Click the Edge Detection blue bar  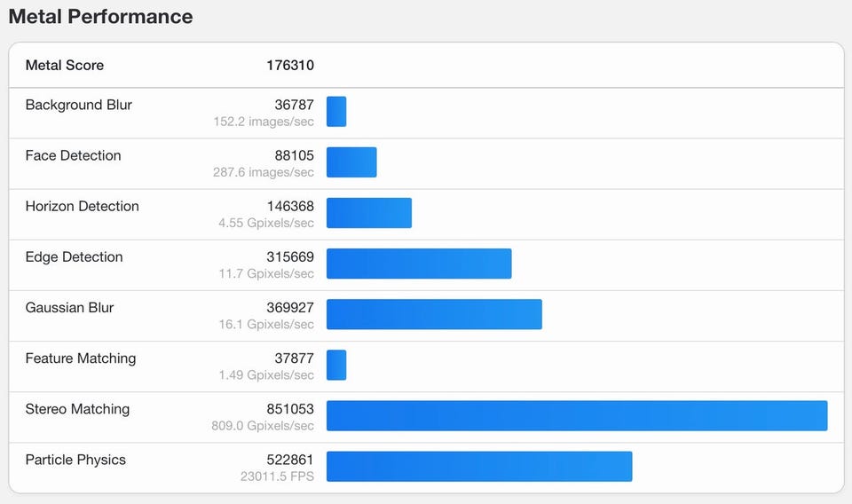point(419,264)
